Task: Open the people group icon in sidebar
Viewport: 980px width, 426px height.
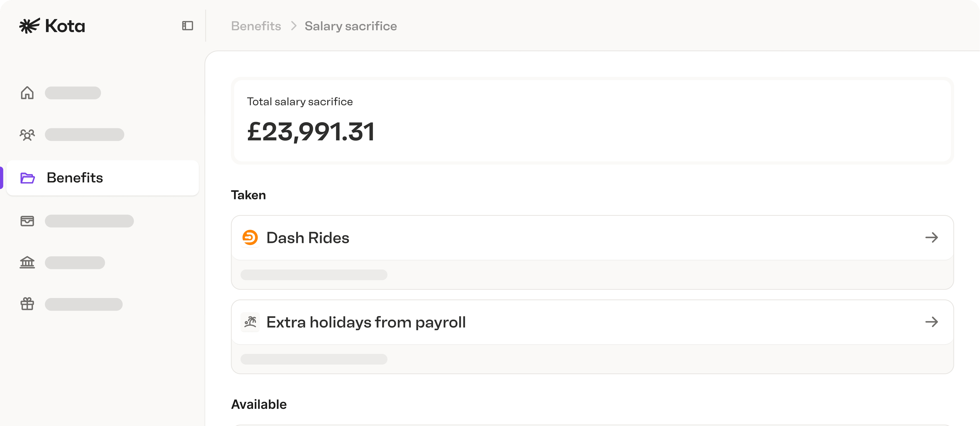Action: click(27, 134)
